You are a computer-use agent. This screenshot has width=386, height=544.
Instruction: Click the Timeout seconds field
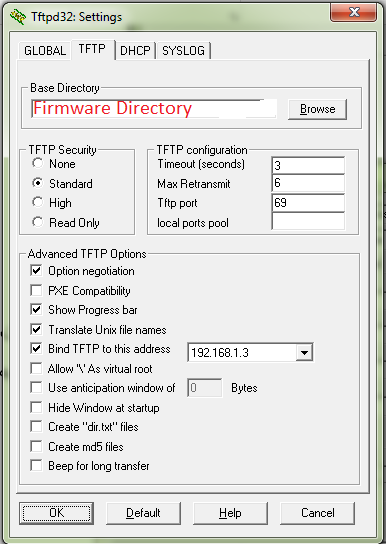308,165
